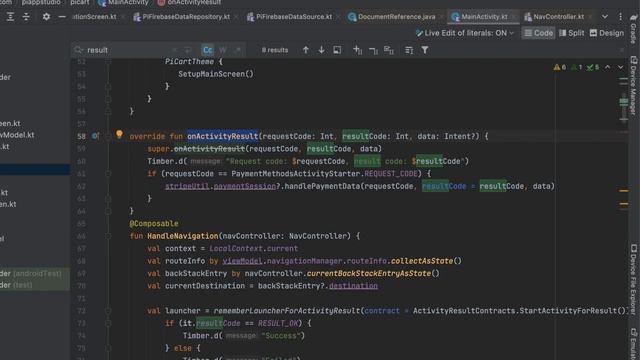640x360 pixels.
Task: Open project panel settings gear
Action: coord(46,17)
